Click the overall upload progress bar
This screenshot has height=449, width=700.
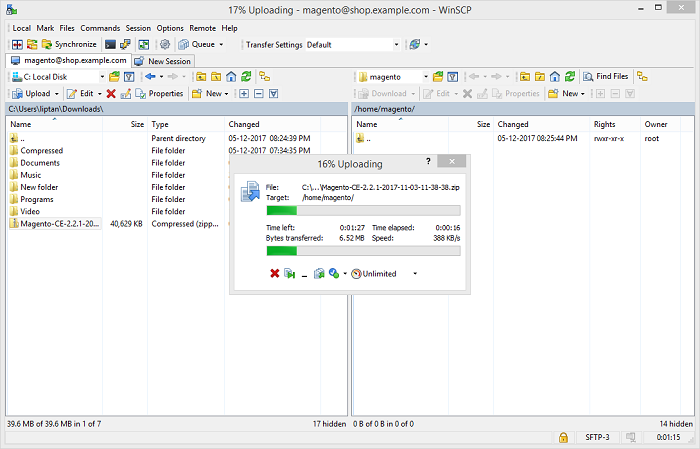click(363, 251)
